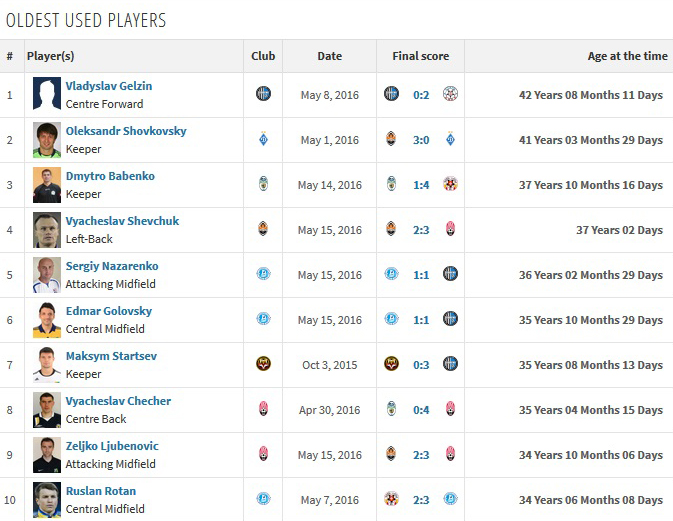Click club crest in Maksym Startsev's Club column
The width and height of the screenshot is (673, 521).
pyautogui.click(x=263, y=364)
